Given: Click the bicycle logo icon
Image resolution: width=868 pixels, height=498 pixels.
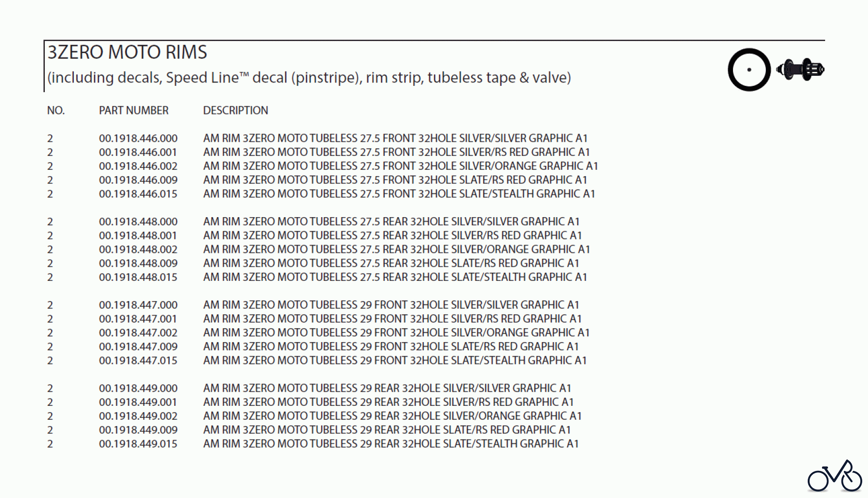Looking at the screenshot, I should point(835,476).
